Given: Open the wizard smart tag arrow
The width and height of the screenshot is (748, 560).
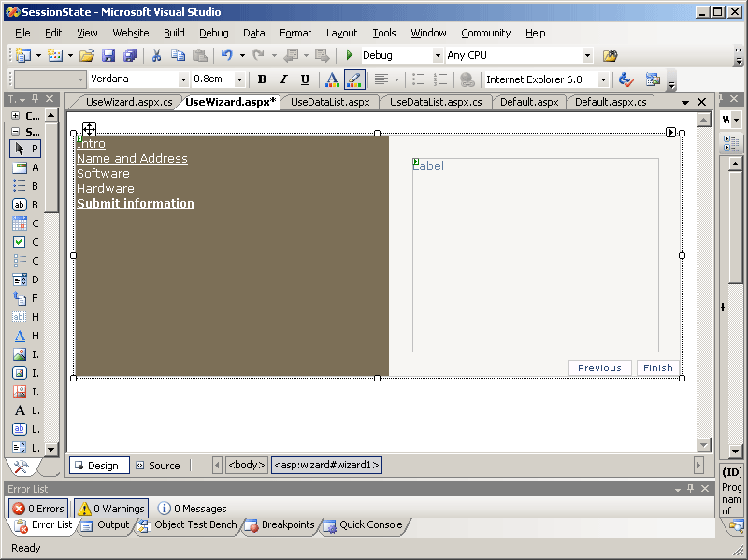Looking at the screenshot, I should tap(671, 133).
